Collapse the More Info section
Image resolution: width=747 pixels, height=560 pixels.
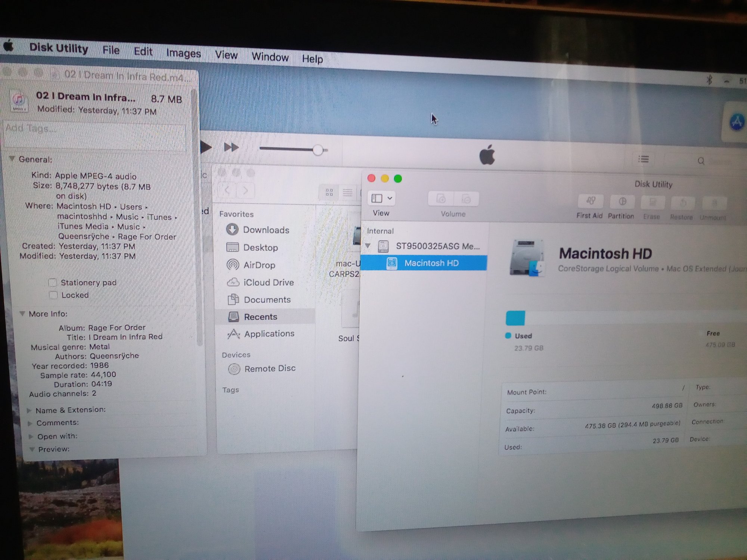coord(22,314)
